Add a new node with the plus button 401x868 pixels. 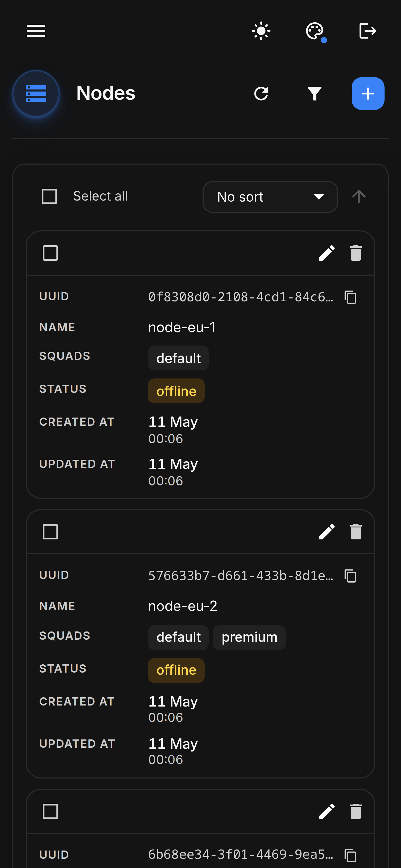368,94
